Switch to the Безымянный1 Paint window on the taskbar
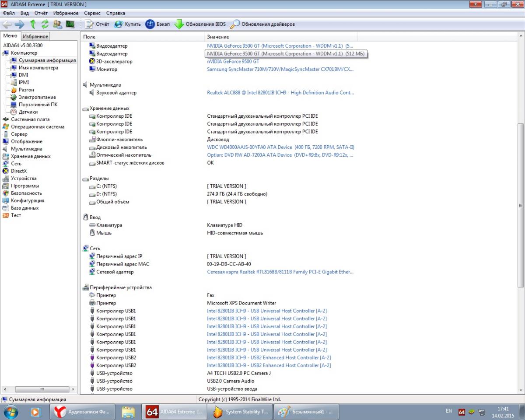 coord(306,412)
